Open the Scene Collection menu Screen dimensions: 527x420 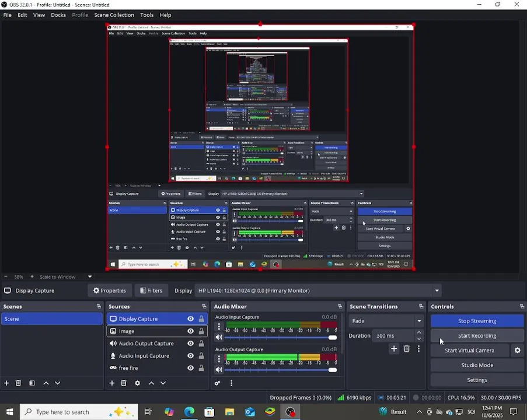pos(114,15)
